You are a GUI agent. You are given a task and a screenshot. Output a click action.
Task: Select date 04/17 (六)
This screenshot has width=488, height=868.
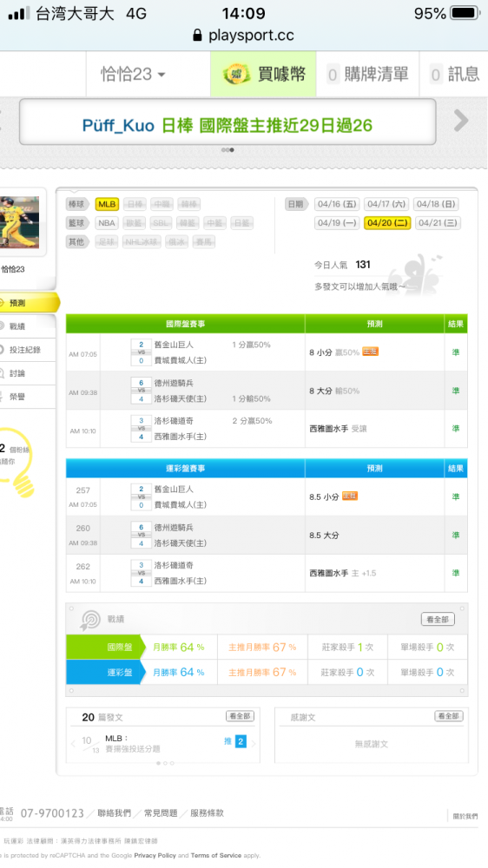[x=386, y=204]
